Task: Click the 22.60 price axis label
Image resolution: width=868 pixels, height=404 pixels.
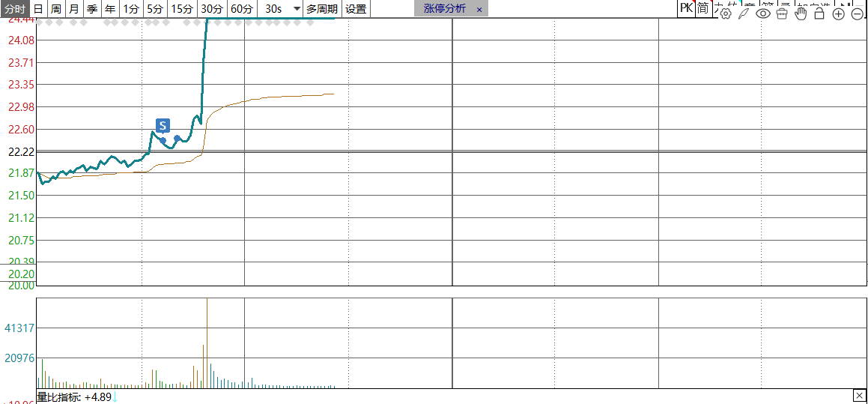Action: 21,129
